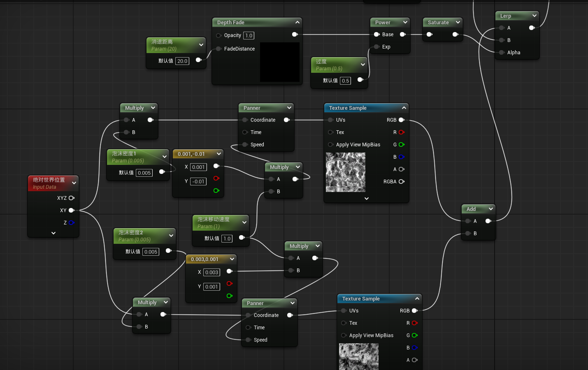Click the FadeDistance input pin on Depth Fade
Screen dimensions: 588x370
tap(218, 49)
